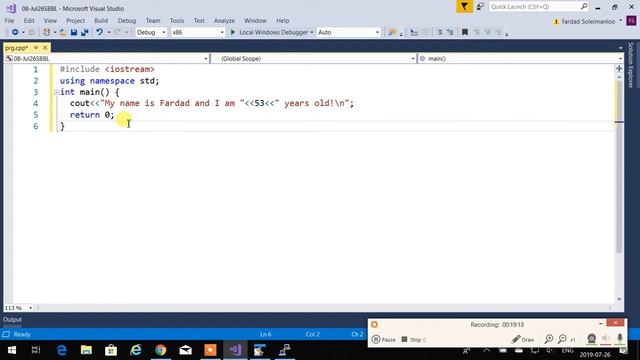Viewport: 640px width, 360px height.
Task: Open the File menu
Action: click(x=9, y=20)
